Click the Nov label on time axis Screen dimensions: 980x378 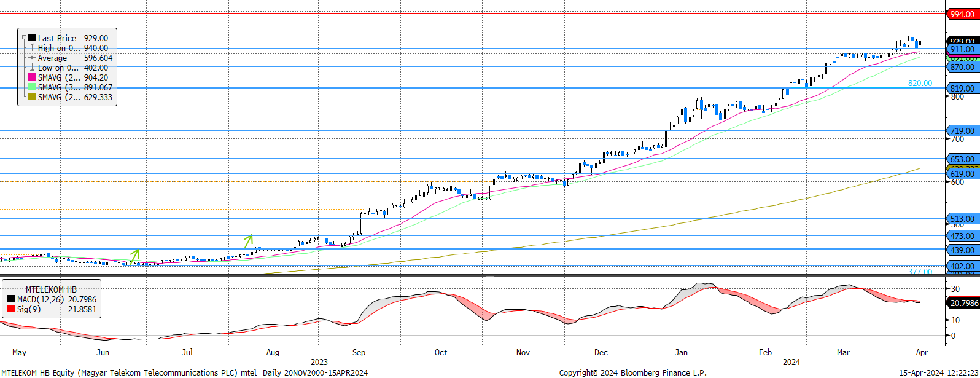[x=523, y=352]
